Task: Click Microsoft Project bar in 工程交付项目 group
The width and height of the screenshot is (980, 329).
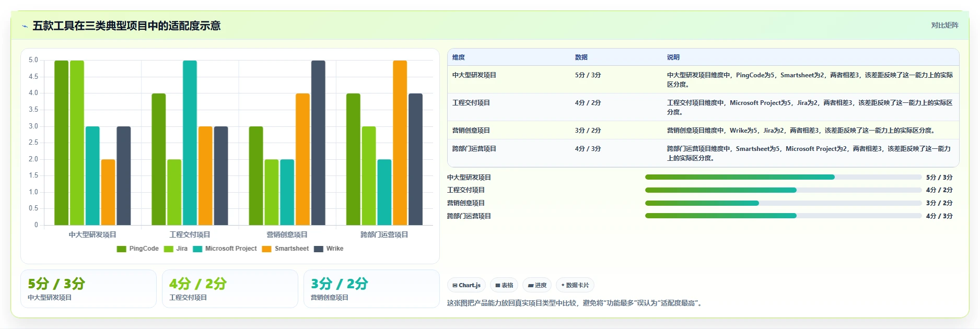Action: 190,143
